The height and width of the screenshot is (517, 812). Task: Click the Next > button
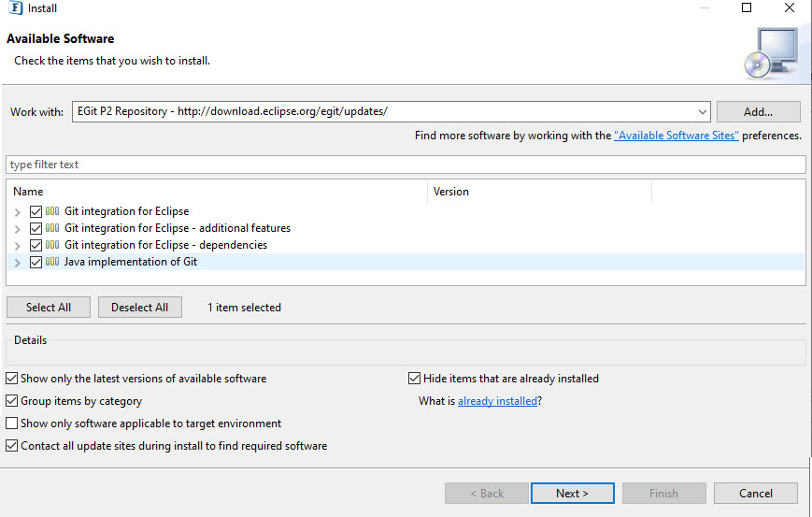click(x=572, y=494)
